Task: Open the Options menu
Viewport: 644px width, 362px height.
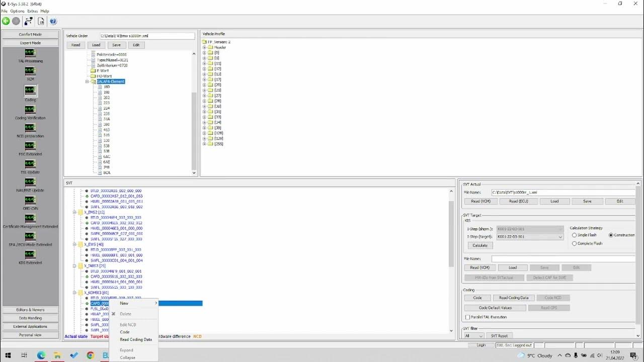Action: (17, 11)
